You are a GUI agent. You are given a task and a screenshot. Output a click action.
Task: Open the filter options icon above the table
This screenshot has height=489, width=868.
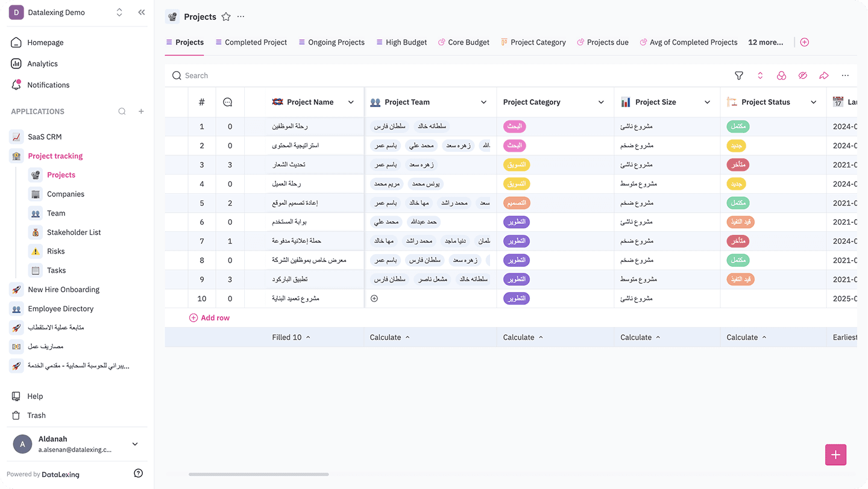[x=738, y=75]
